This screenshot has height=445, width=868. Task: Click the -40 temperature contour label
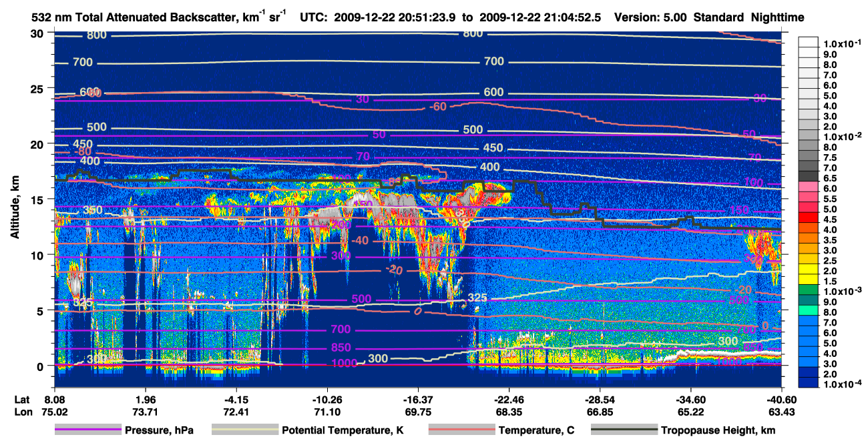pos(361,240)
